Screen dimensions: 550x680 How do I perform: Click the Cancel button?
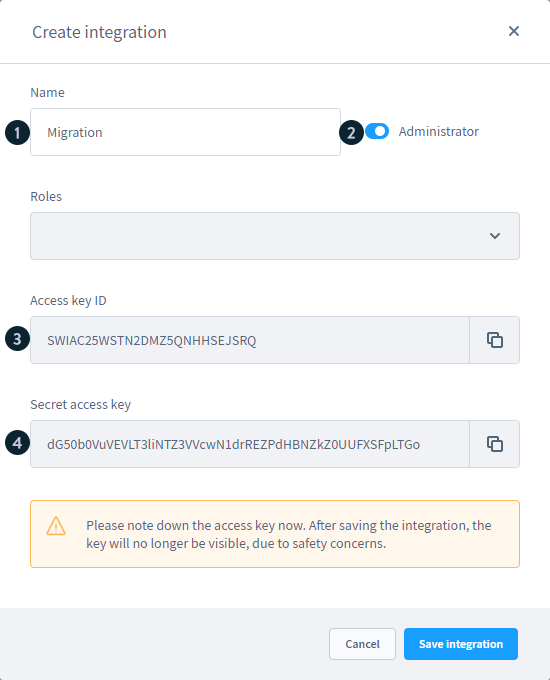click(362, 644)
